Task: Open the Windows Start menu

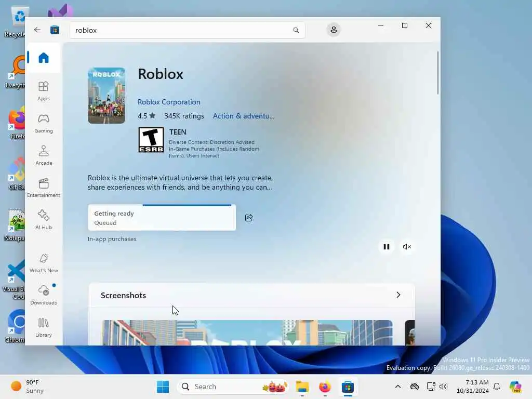Action: 163,387
